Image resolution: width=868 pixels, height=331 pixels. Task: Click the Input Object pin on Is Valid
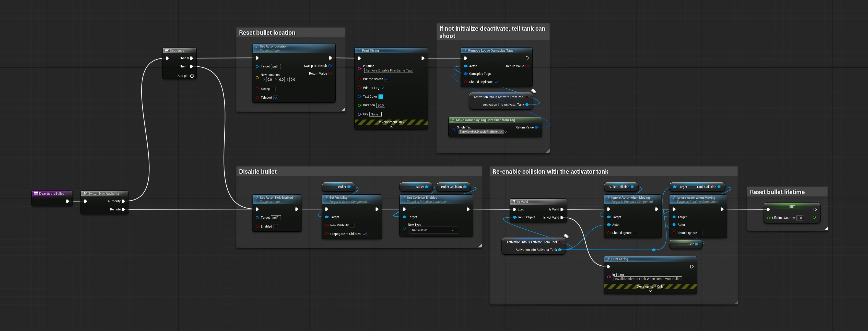pos(514,217)
